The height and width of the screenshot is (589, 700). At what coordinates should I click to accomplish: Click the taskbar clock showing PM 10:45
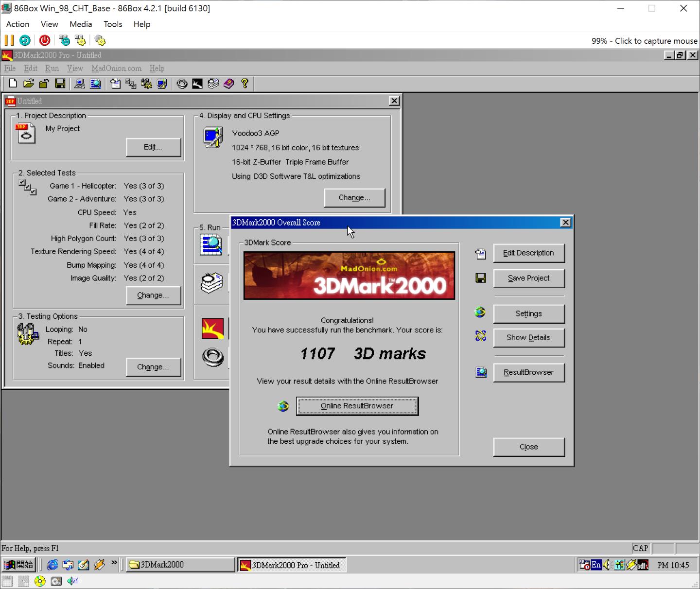[x=673, y=565]
